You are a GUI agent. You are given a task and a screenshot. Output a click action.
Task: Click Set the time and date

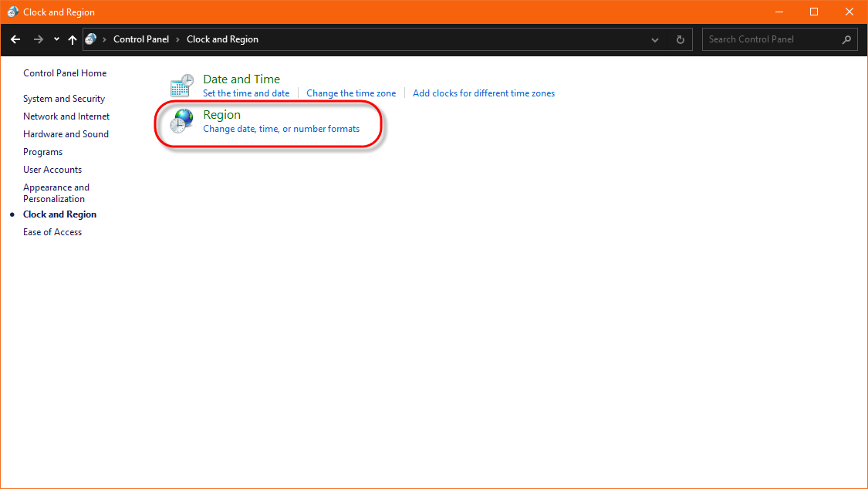point(246,93)
